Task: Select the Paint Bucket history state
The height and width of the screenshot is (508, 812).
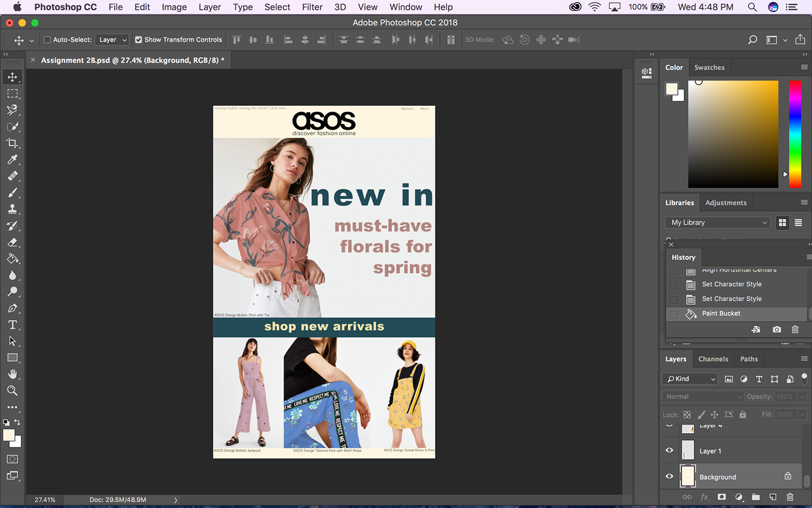Action: 737,314
